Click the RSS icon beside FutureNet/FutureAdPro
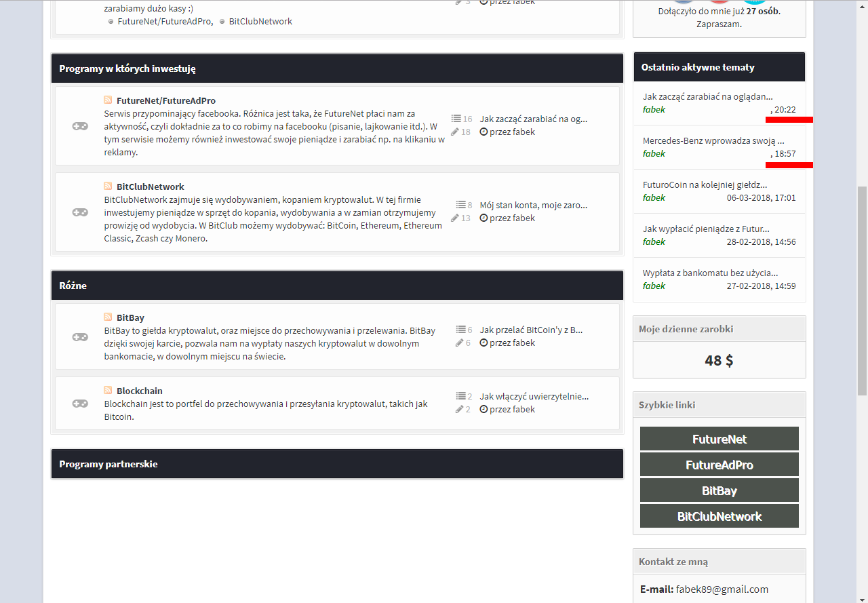 108,100
